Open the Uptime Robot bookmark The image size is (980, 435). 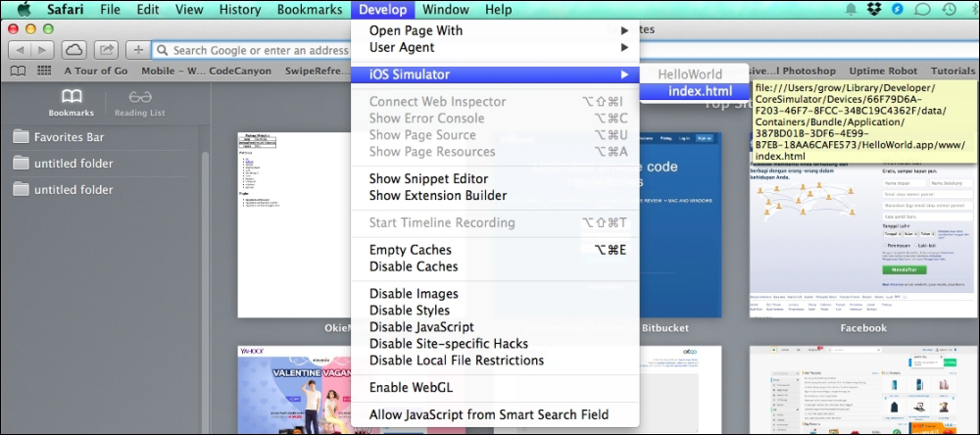(x=883, y=71)
